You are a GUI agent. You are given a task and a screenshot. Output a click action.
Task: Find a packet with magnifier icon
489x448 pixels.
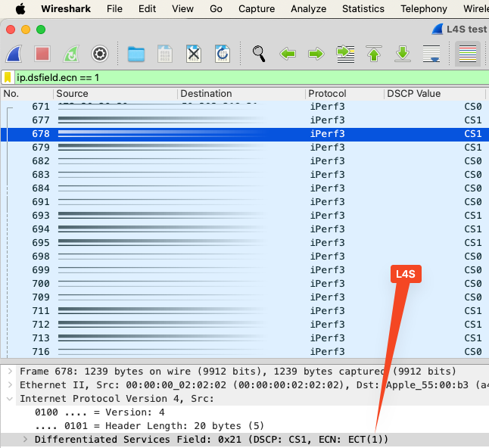click(259, 54)
